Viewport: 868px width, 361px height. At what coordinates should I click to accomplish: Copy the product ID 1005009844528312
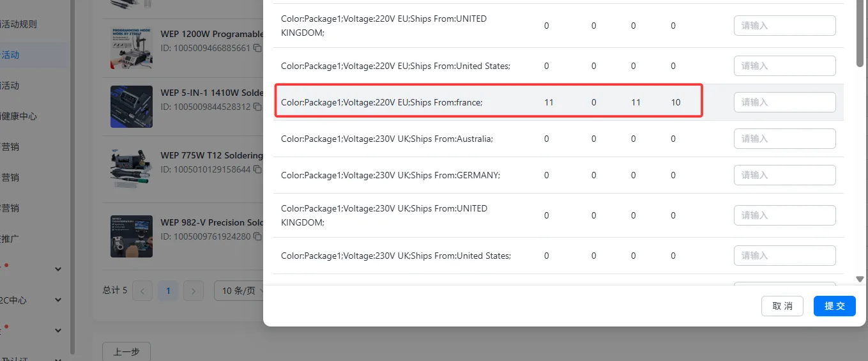tap(257, 107)
